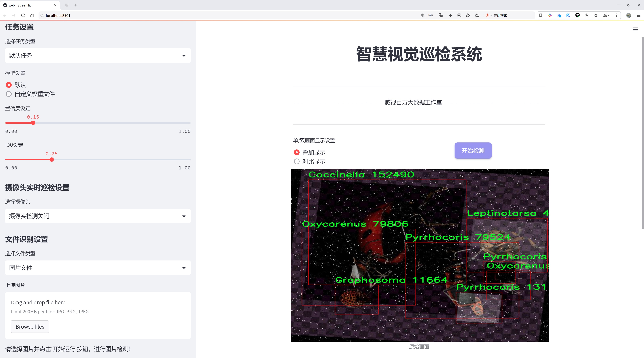644x358 pixels.
Task: Click the browser profile avatar
Action: [x=629, y=15]
